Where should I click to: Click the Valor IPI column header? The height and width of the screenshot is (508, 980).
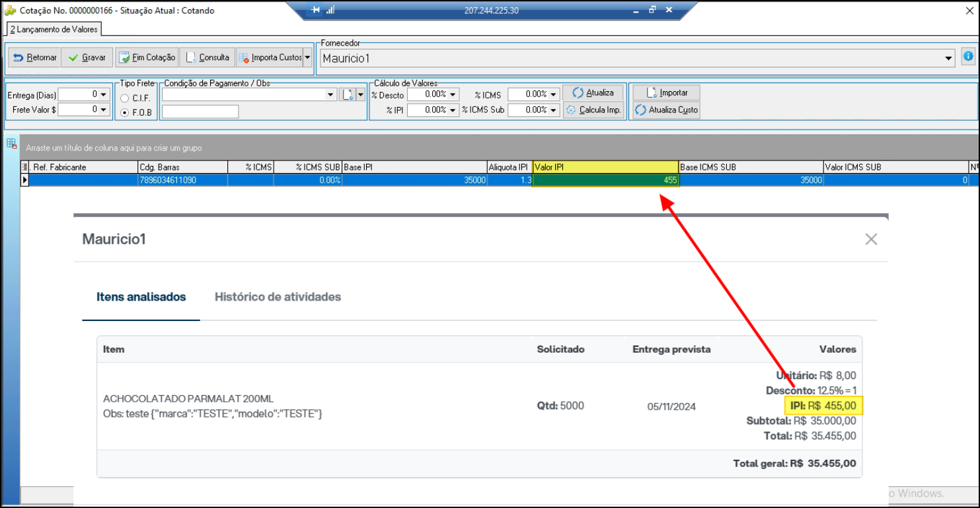[x=605, y=167]
